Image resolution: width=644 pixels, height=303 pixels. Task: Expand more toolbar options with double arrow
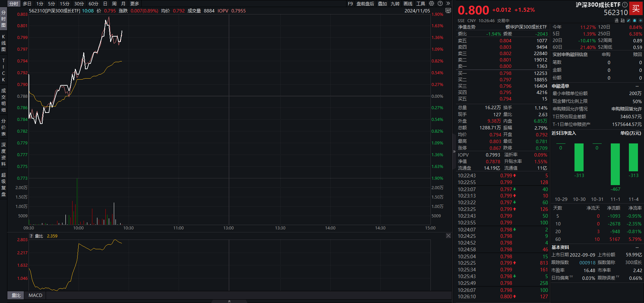(448, 3)
